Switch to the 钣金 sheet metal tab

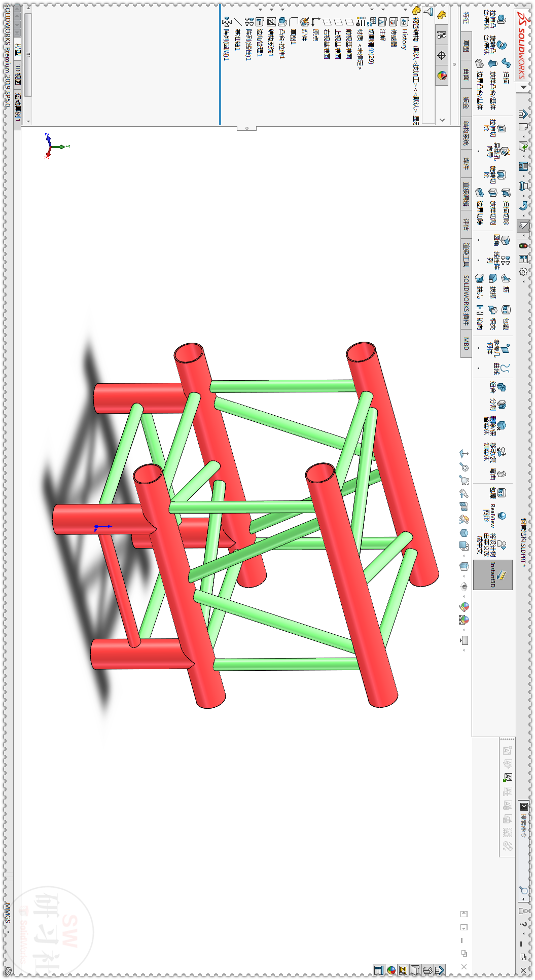[466, 103]
